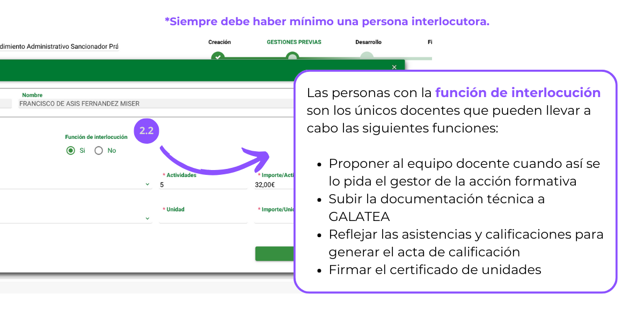The width and height of the screenshot is (644, 310).
Task: Click the Desarrollo step circle
Action: pyautogui.click(x=367, y=56)
